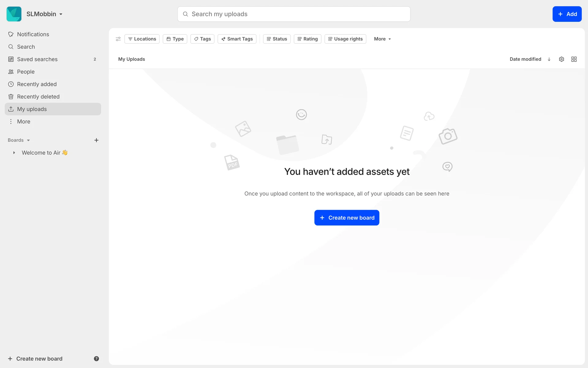
Task: Click the view settings gear icon
Action: tap(561, 59)
